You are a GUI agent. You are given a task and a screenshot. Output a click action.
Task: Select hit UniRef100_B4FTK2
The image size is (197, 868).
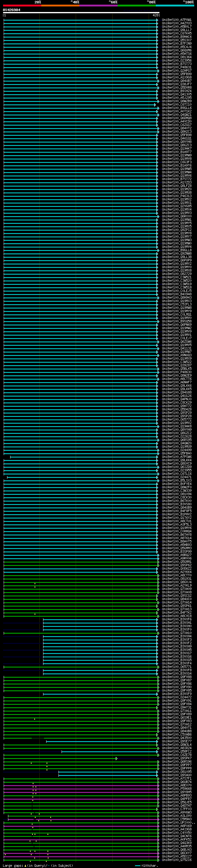[177, 612]
